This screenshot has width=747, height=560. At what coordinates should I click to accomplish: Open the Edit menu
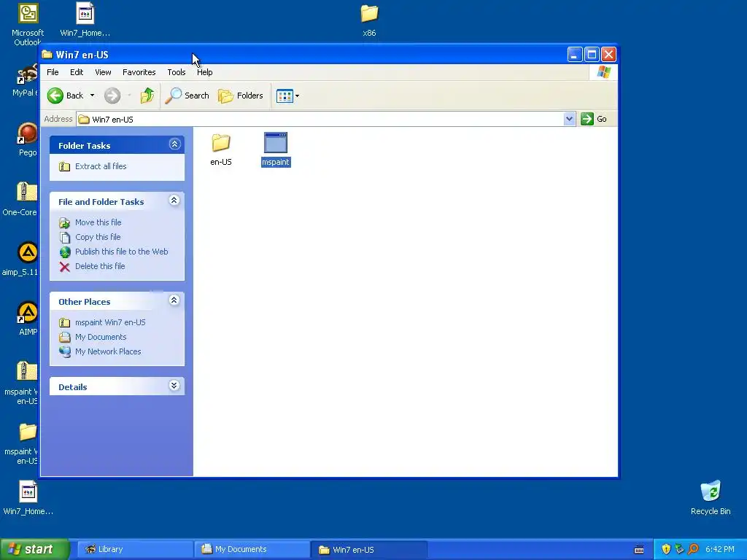pyautogui.click(x=76, y=72)
